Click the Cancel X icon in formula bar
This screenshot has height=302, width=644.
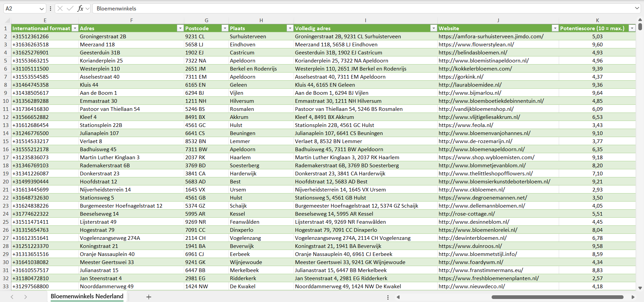[60, 8]
